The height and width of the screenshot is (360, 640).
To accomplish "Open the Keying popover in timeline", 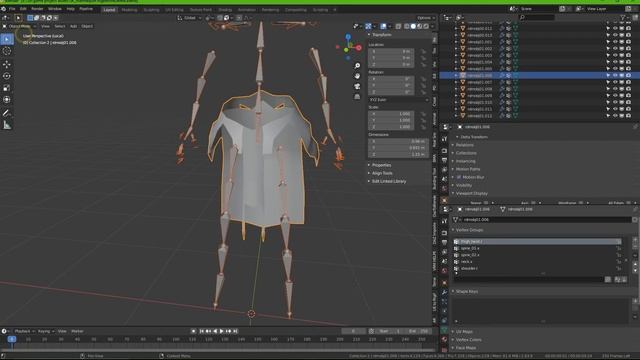I will [46, 331].
